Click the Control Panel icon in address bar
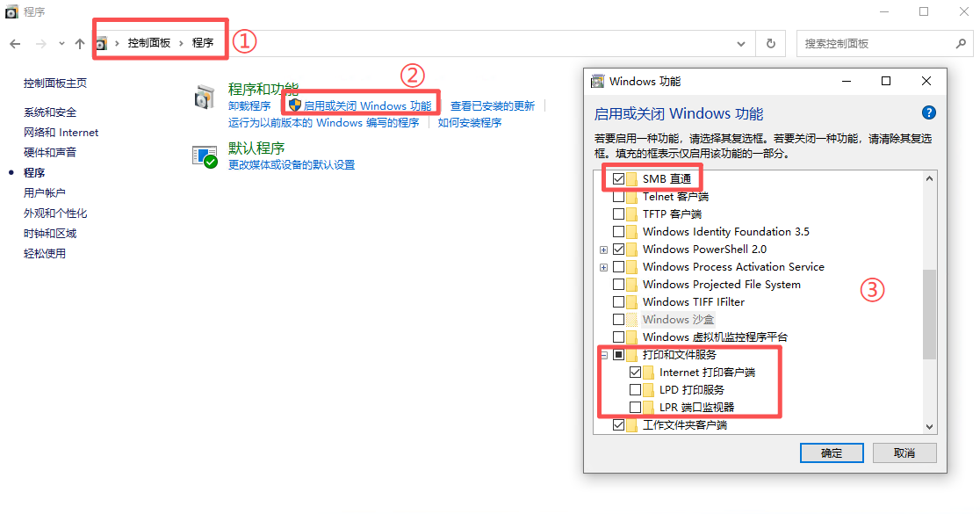The width and height of the screenshot is (980, 514). [101, 43]
